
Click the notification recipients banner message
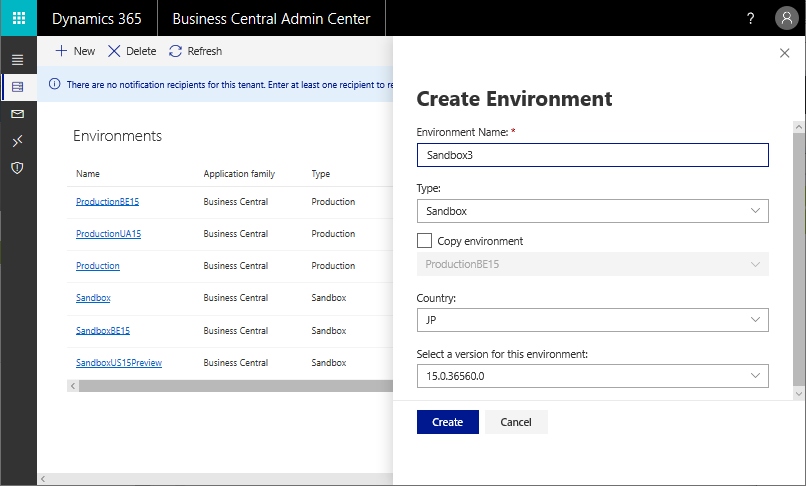pos(230,84)
